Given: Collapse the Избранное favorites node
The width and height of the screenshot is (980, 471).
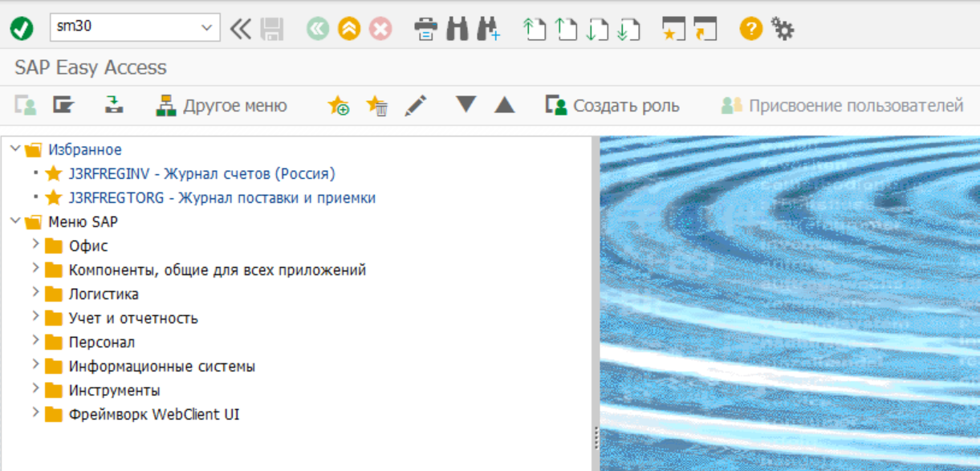Looking at the screenshot, I should [15, 148].
